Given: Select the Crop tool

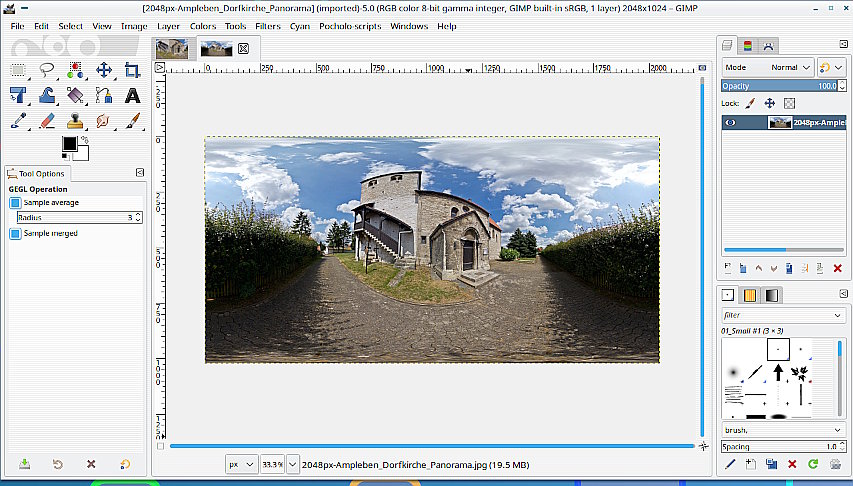Looking at the screenshot, I should tap(132, 70).
